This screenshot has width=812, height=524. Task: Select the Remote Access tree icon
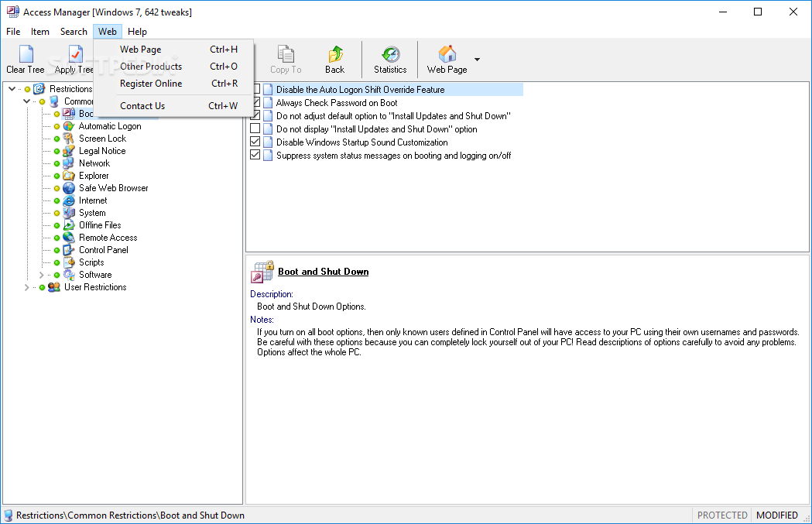(69, 238)
